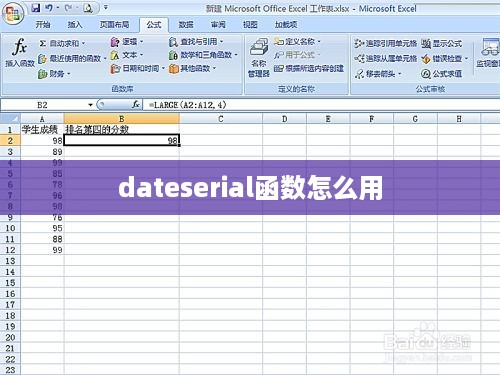The image size is (500, 375).
Task: Open the 插入 tab
Action: click(75, 25)
